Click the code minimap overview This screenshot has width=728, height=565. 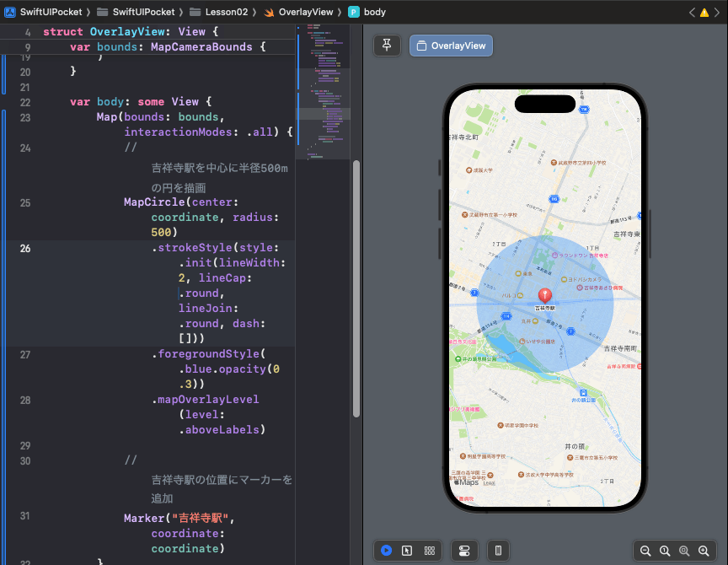tap(324, 92)
